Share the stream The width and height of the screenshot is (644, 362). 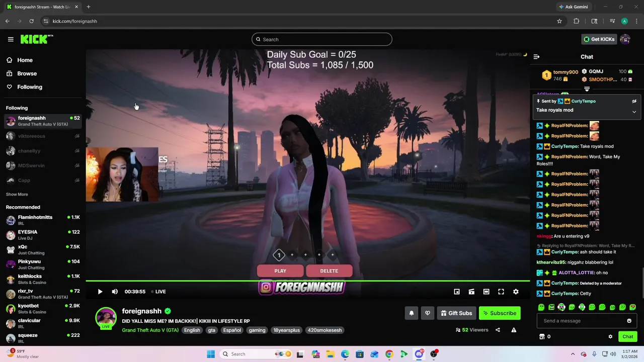pyautogui.click(x=498, y=330)
